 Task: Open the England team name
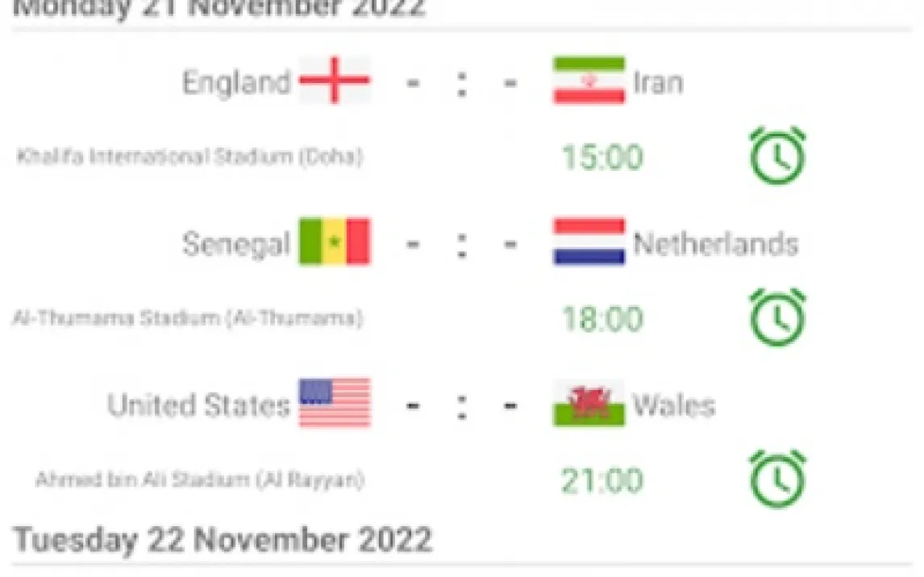235,82
